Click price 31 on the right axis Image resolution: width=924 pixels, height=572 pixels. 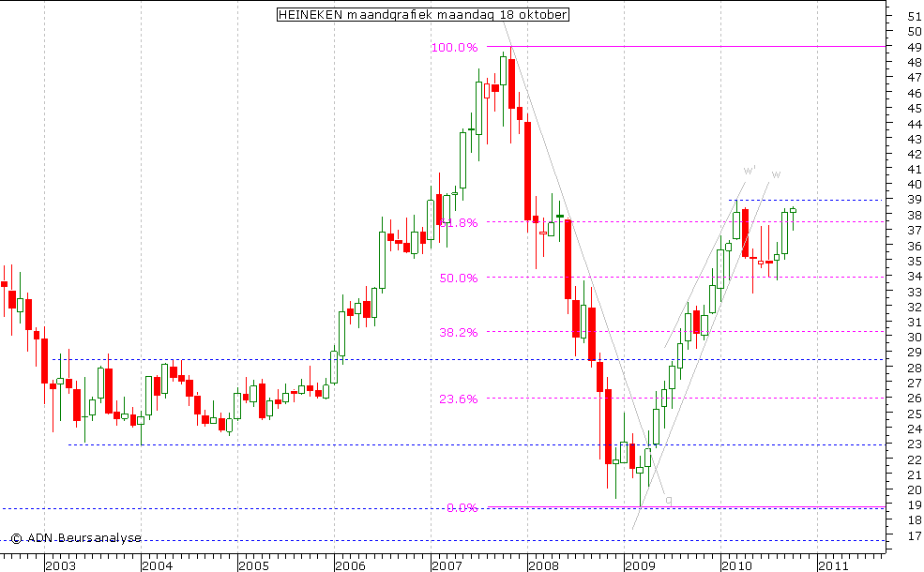coord(915,323)
